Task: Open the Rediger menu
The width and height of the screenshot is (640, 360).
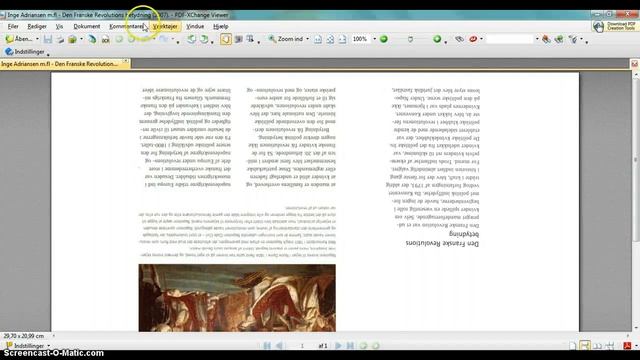Action: pos(37,26)
